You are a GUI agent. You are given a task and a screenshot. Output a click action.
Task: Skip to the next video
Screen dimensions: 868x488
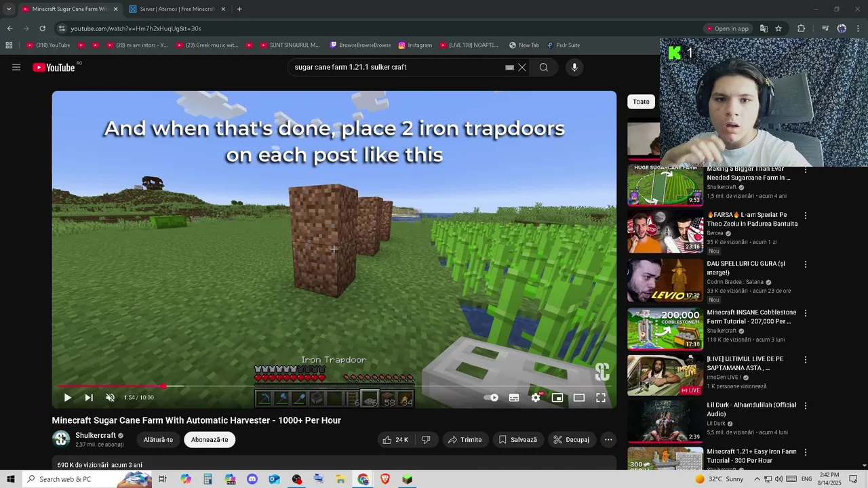(89, 398)
